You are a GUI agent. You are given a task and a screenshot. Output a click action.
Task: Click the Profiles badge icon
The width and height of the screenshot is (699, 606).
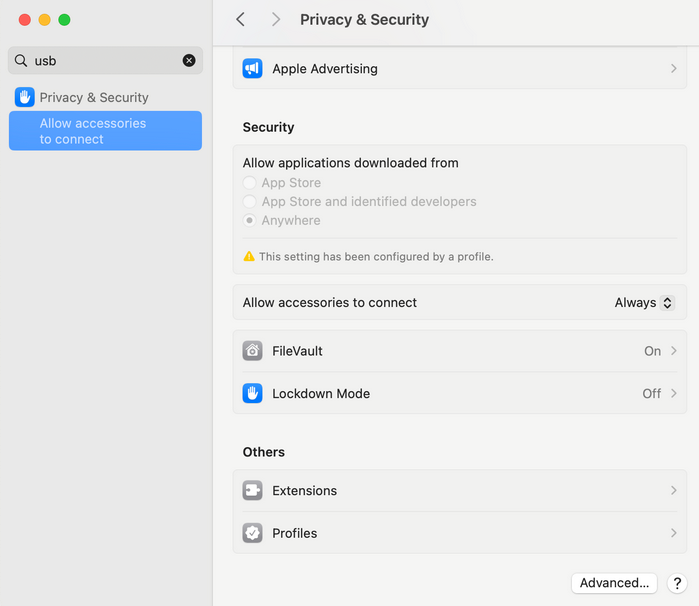click(x=252, y=533)
